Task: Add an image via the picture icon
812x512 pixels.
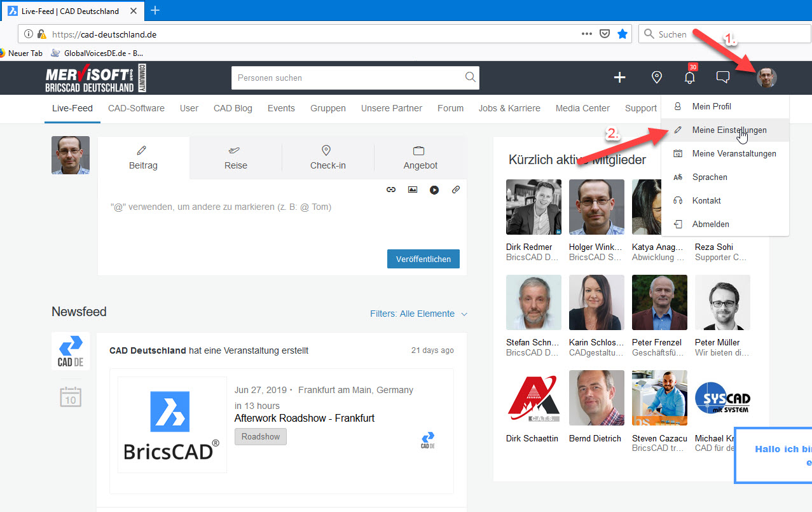Action: [x=413, y=190]
